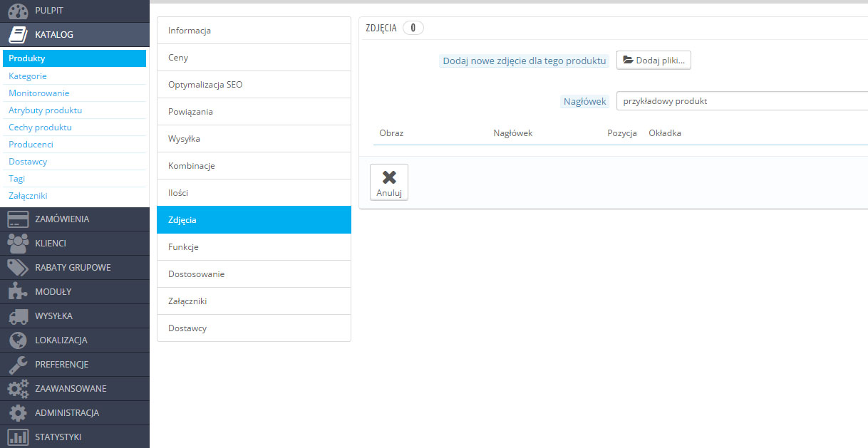Switch to the Powiązania tab
This screenshot has height=448, width=868.
point(254,112)
